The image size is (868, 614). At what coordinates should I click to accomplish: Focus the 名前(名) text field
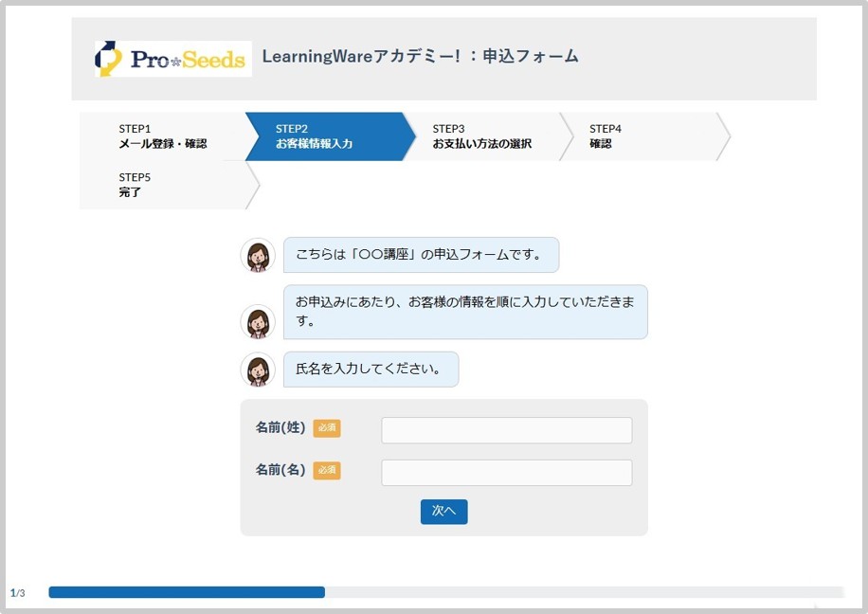(x=506, y=473)
